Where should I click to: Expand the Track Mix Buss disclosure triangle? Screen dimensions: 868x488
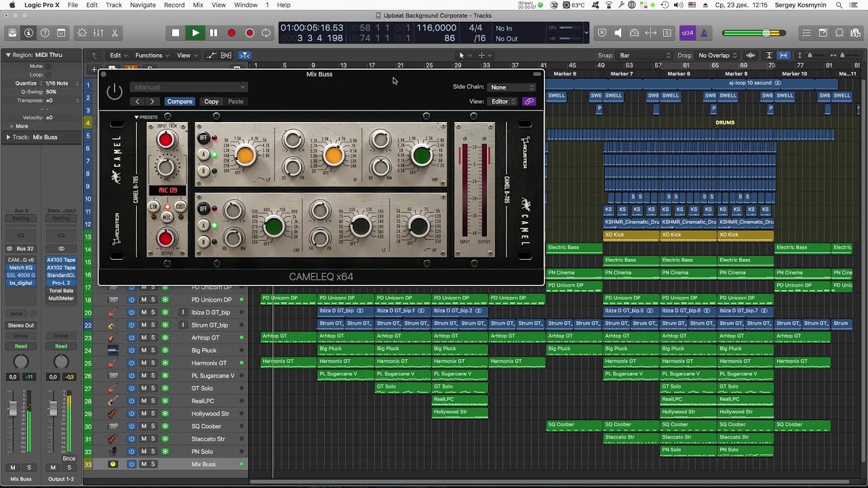pyautogui.click(x=8, y=137)
